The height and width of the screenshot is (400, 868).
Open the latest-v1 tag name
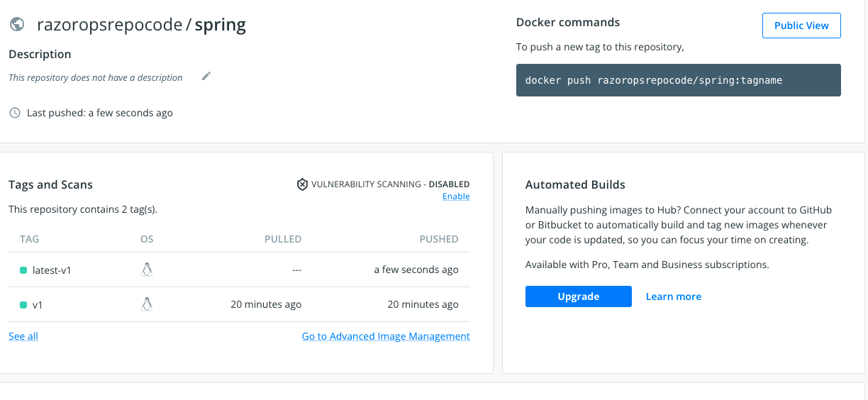pyautogui.click(x=52, y=270)
